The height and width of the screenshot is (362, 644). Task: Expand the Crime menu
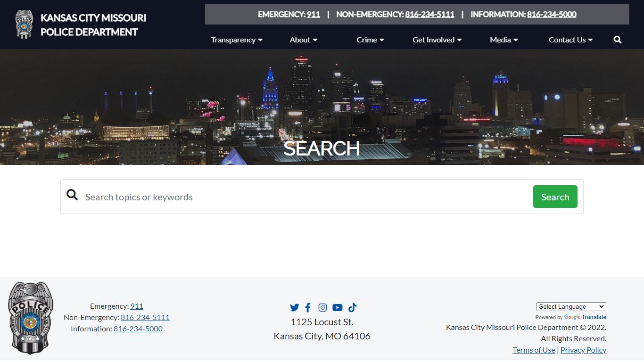[371, 40]
